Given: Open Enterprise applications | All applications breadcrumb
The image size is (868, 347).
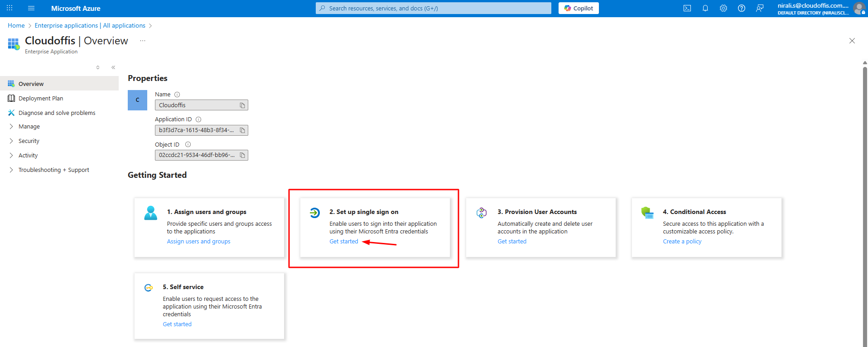Looking at the screenshot, I should tap(90, 25).
